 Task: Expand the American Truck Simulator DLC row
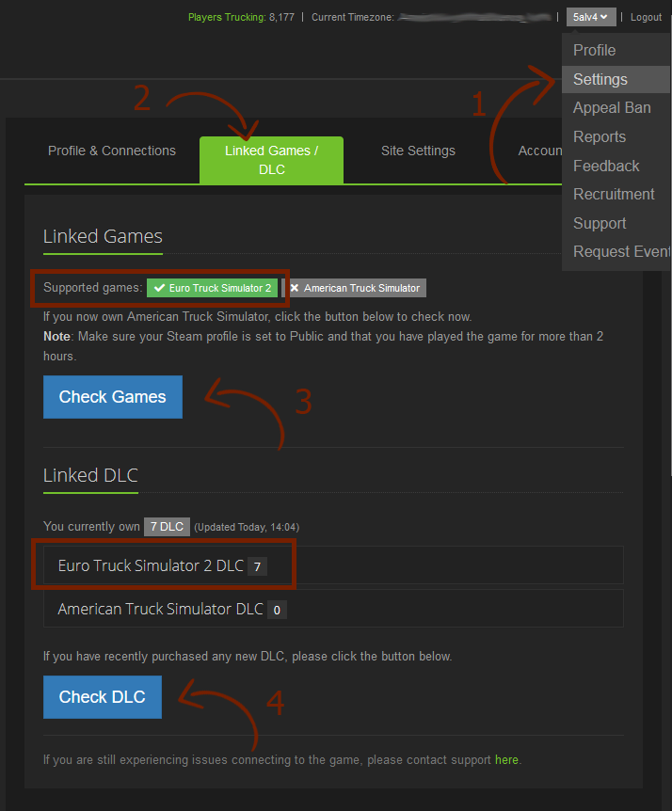coord(333,609)
